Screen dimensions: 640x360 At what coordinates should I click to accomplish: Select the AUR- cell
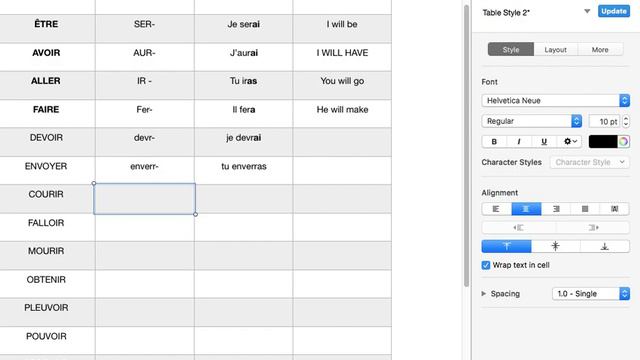point(144,57)
